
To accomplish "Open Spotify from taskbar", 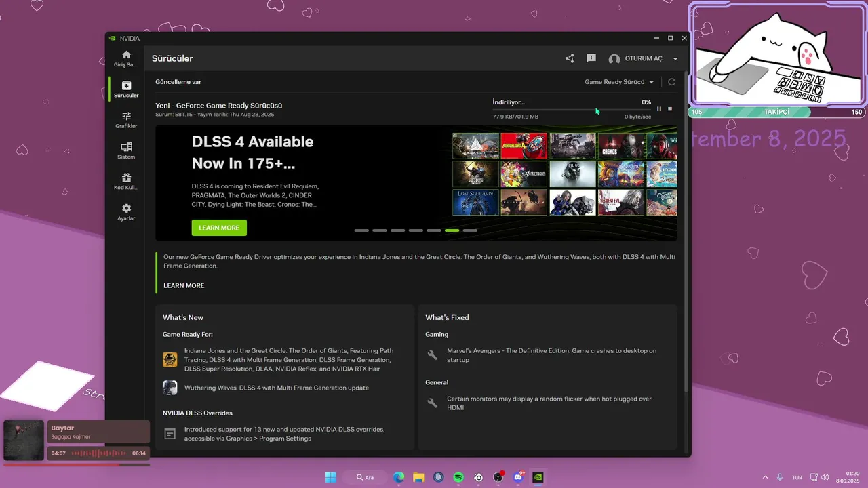I will click(x=458, y=477).
